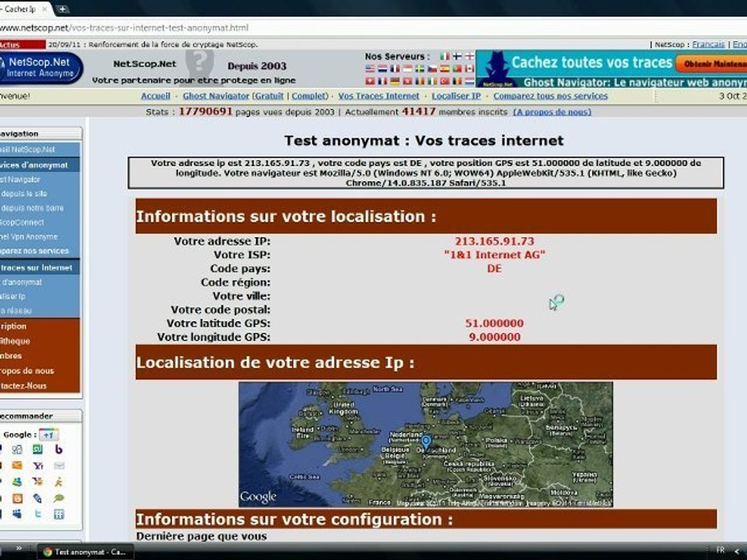Open the Localiser IP top link

tap(457, 96)
